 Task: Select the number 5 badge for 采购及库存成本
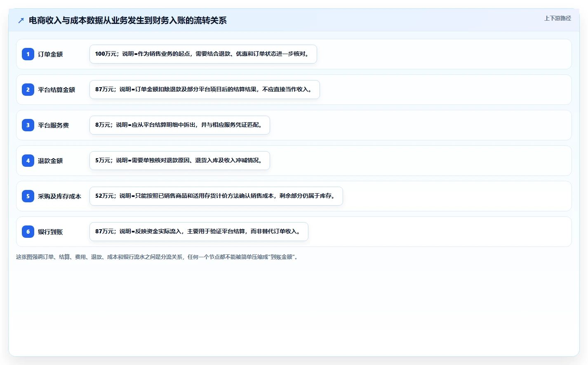point(28,196)
